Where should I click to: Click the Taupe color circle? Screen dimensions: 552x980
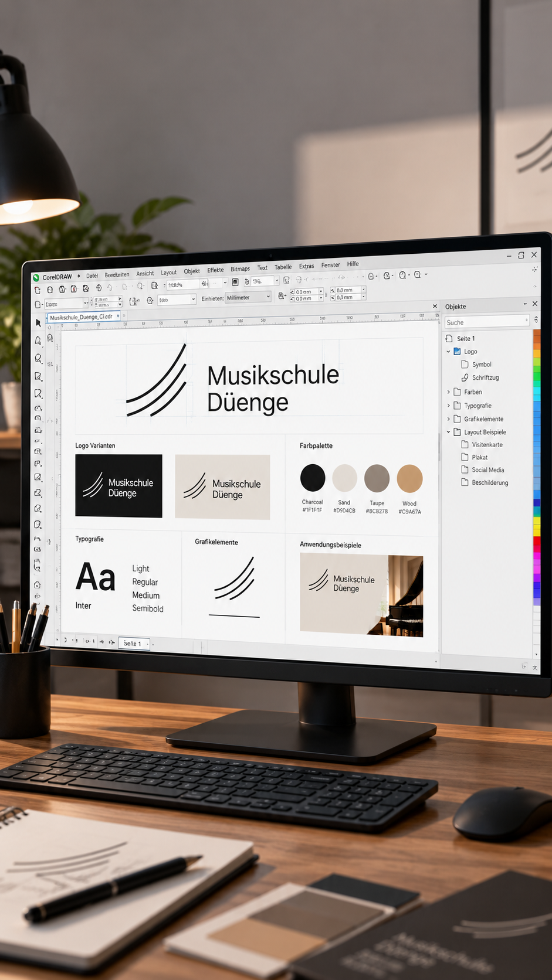(x=377, y=478)
